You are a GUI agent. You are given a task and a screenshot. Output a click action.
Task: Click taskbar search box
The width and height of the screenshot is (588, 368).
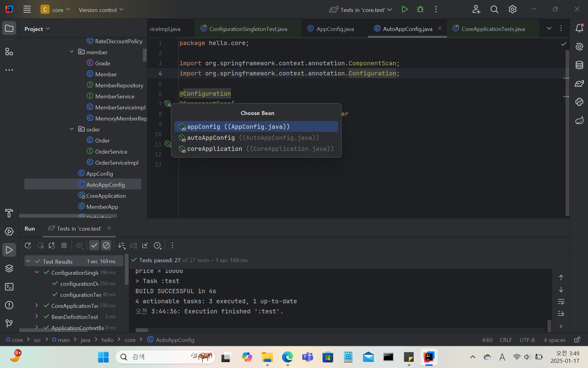165,357
